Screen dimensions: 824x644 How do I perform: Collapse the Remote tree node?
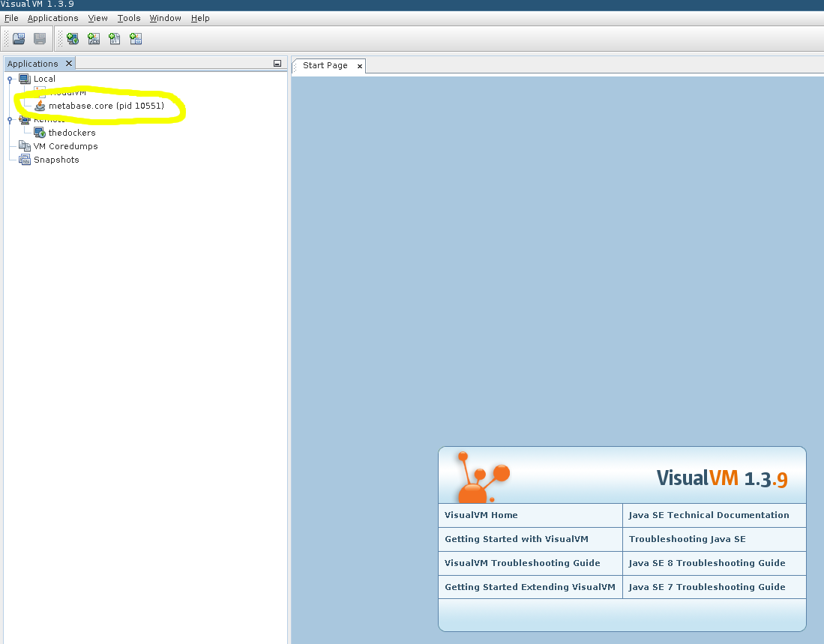click(10, 119)
